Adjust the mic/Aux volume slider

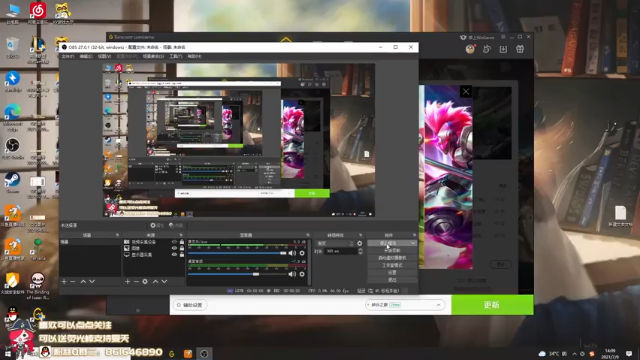pos(237,253)
